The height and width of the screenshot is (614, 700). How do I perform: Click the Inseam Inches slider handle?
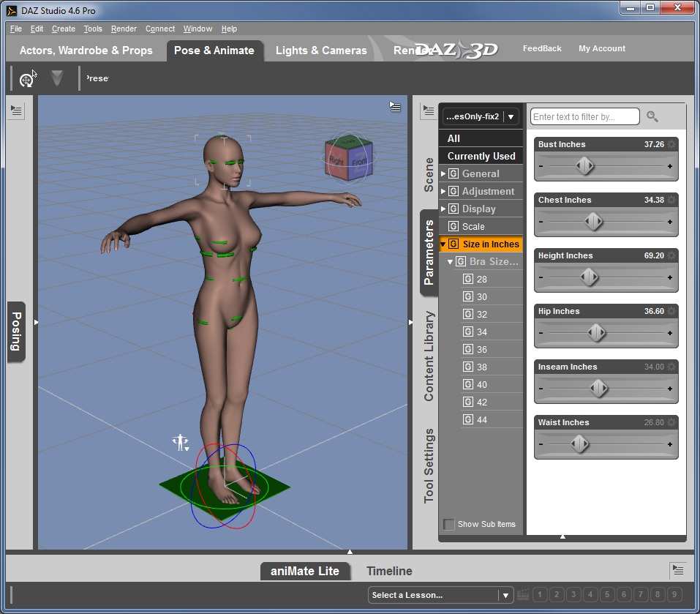coord(598,389)
